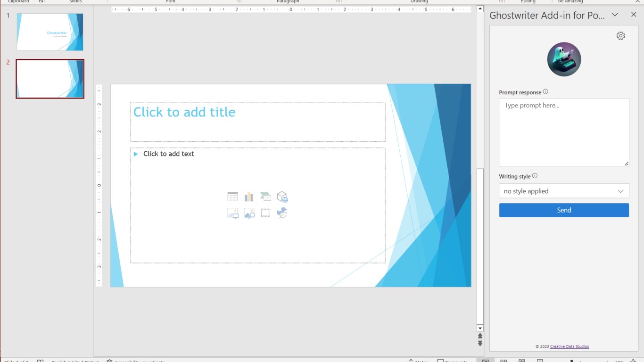Click the vertical ruler beside slide
Screen dimensions: 644x362
pyautogui.click(x=99, y=185)
